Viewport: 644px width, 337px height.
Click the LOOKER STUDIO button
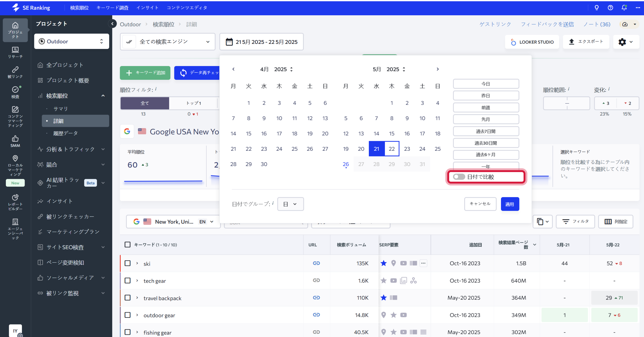pyautogui.click(x=532, y=42)
